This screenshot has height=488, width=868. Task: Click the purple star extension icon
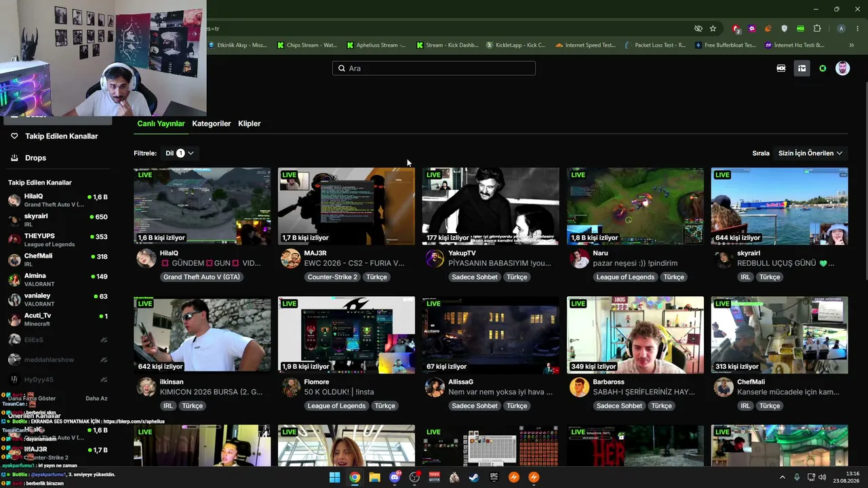752,28
